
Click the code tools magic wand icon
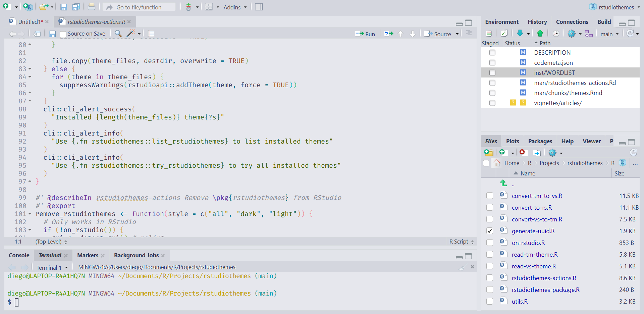coord(131,34)
